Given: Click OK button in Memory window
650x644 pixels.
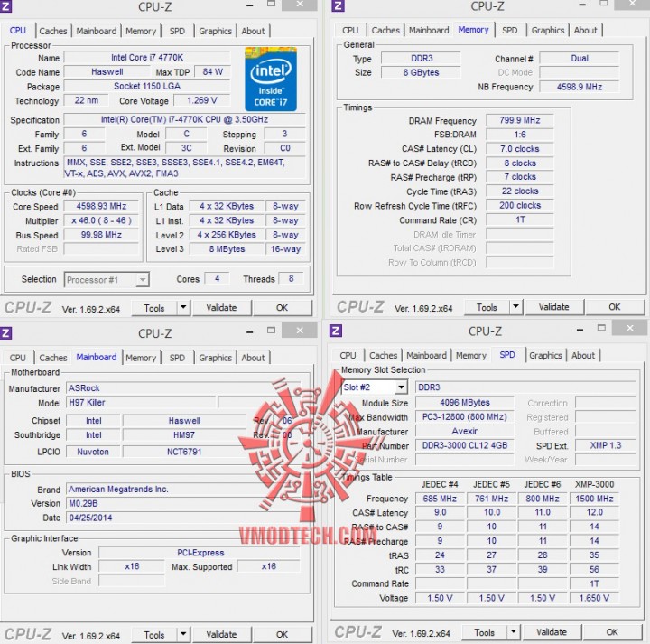Looking at the screenshot, I should click(x=615, y=307).
